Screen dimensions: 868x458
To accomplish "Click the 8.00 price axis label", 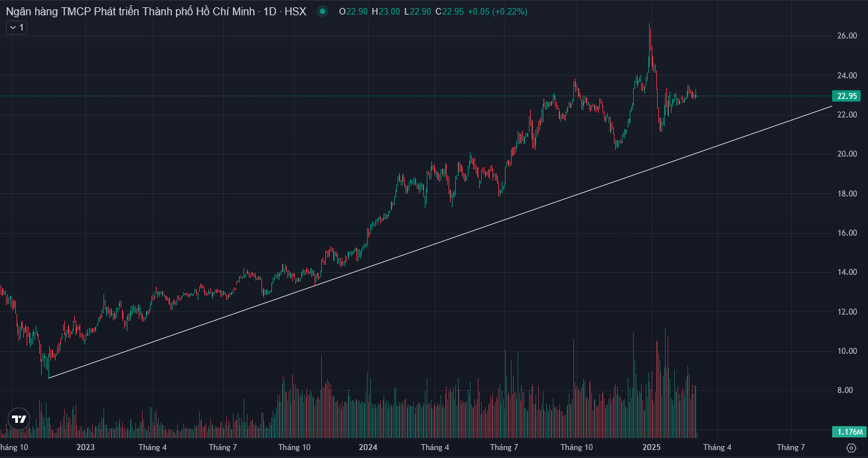I will point(846,390).
